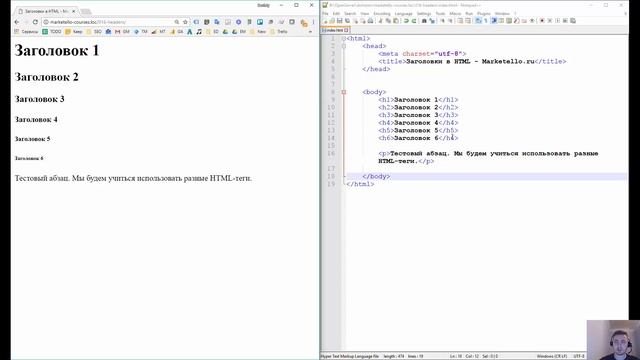Open a new tab in Chrome
The height and width of the screenshot is (360, 640).
(86, 11)
